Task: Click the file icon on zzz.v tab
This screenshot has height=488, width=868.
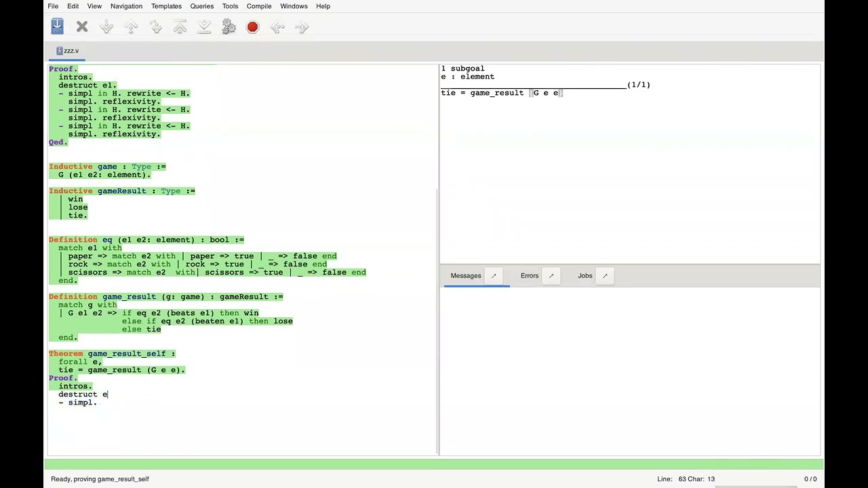Action: (60, 51)
